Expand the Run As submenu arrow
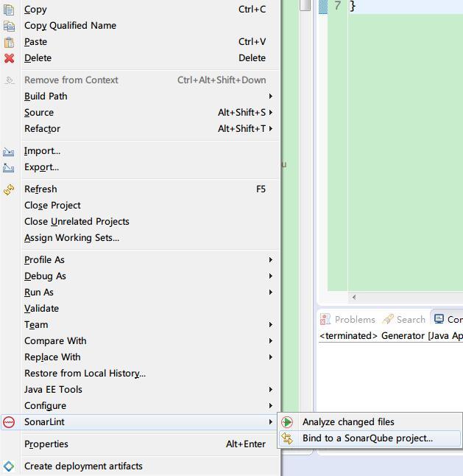 (x=271, y=293)
